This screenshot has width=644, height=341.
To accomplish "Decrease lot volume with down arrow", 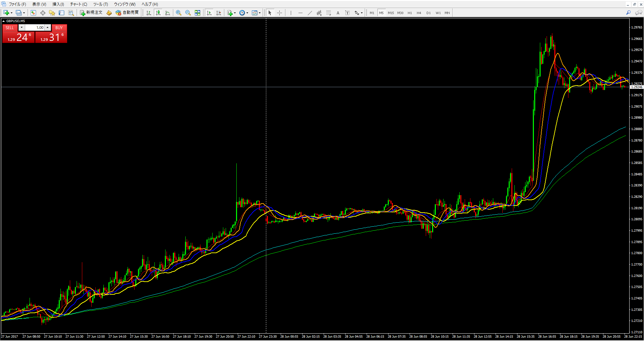I will point(21,27).
